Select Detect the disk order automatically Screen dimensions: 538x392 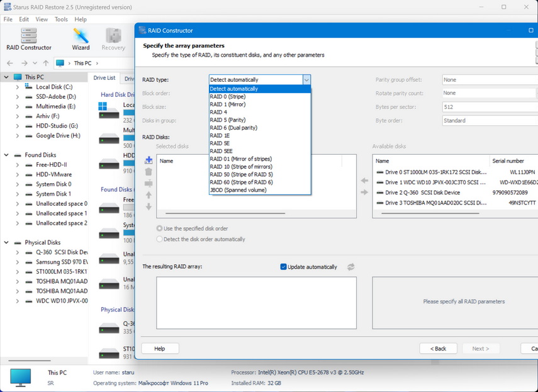[x=159, y=239]
